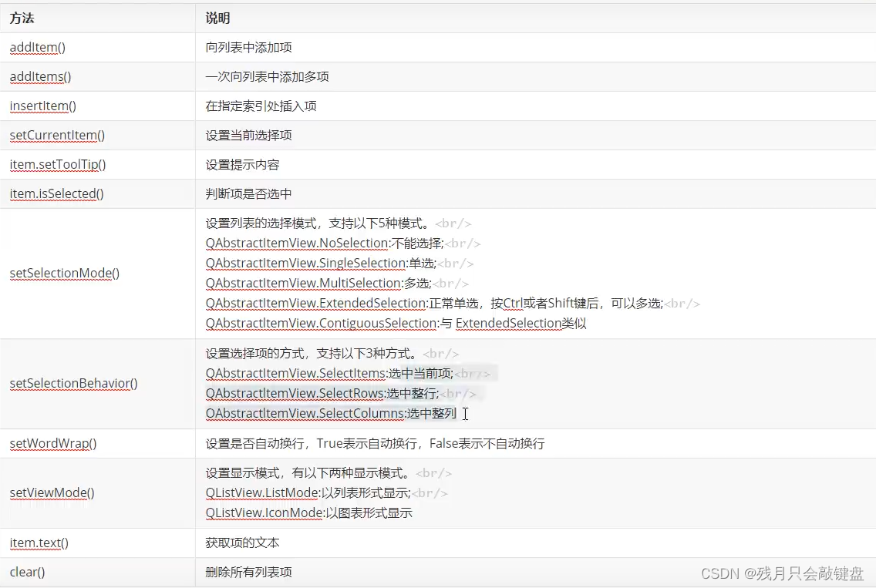Click description 设置提示内容
Viewport: 876px width, 588px height.
[x=242, y=165]
